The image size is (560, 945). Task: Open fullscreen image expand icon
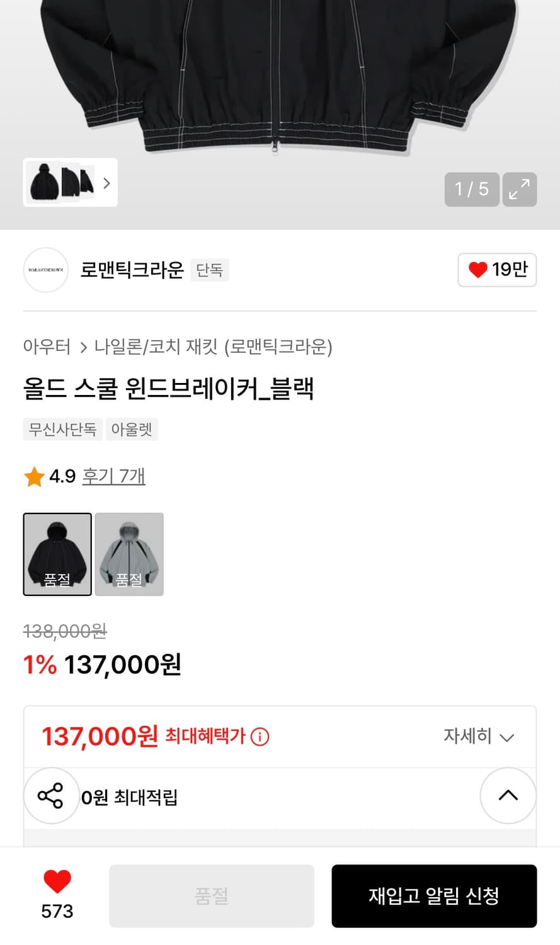pos(519,189)
